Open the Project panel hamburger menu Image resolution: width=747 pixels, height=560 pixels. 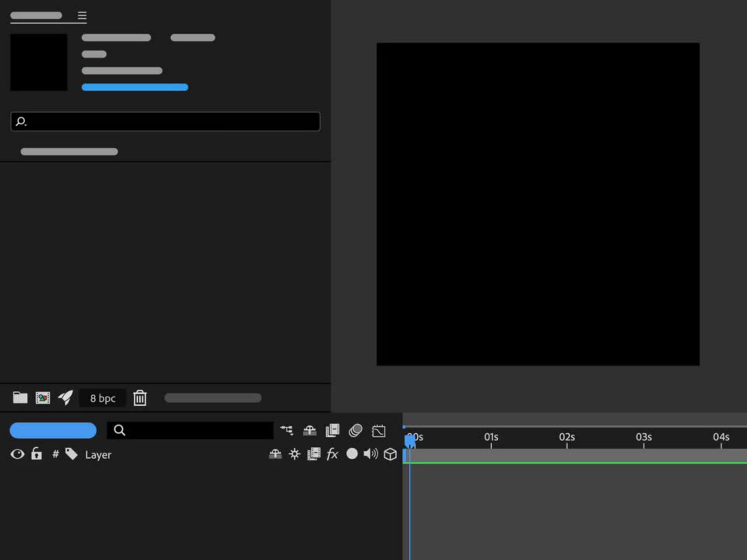pos(82,16)
